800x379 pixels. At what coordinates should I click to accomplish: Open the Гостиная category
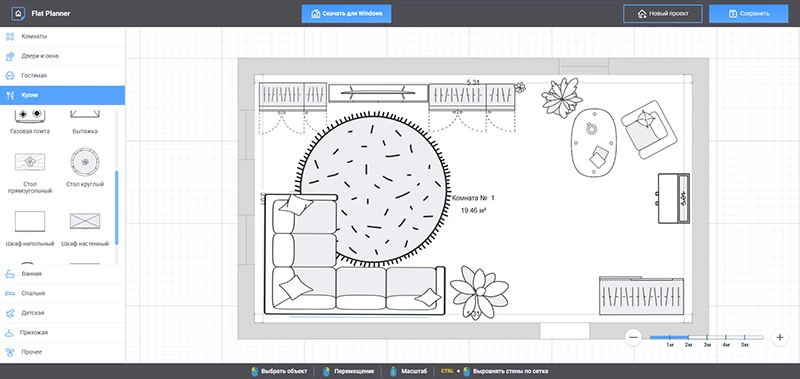[x=62, y=75]
